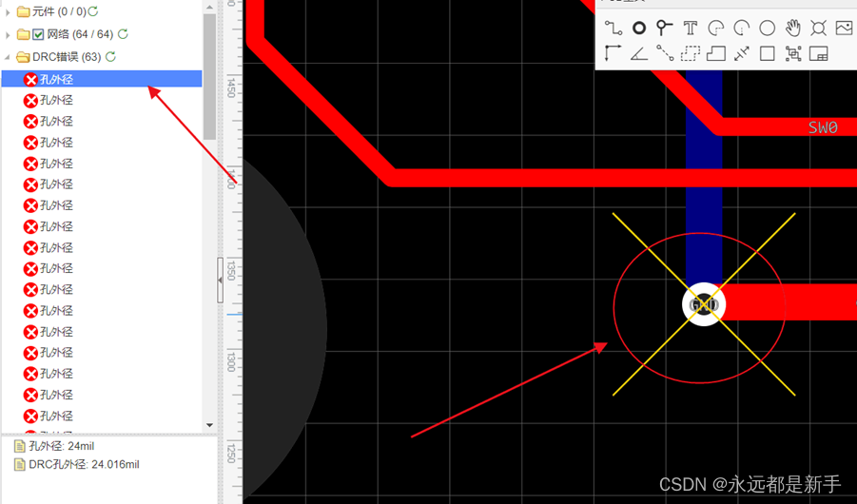The width and height of the screenshot is (857, 504).
Task: Click the GND via on the canvas
Action: point(704,304)
